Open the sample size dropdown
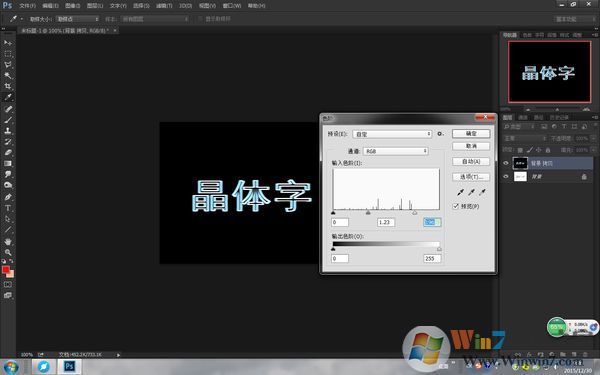The image size is (600, 375). (77, 19)
